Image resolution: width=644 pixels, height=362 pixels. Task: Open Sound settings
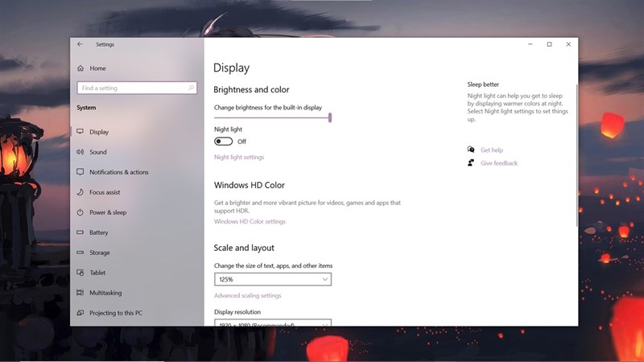point(98,152)
